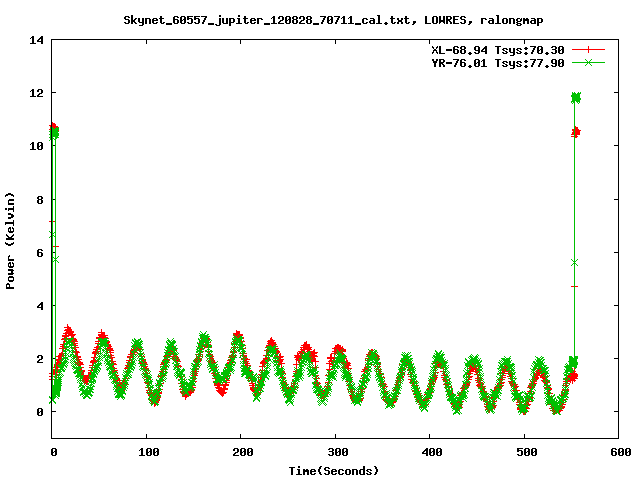Screen dimensions: 640x480
Task: Click x-axis tick label 200
Action: tap(243, 452)
